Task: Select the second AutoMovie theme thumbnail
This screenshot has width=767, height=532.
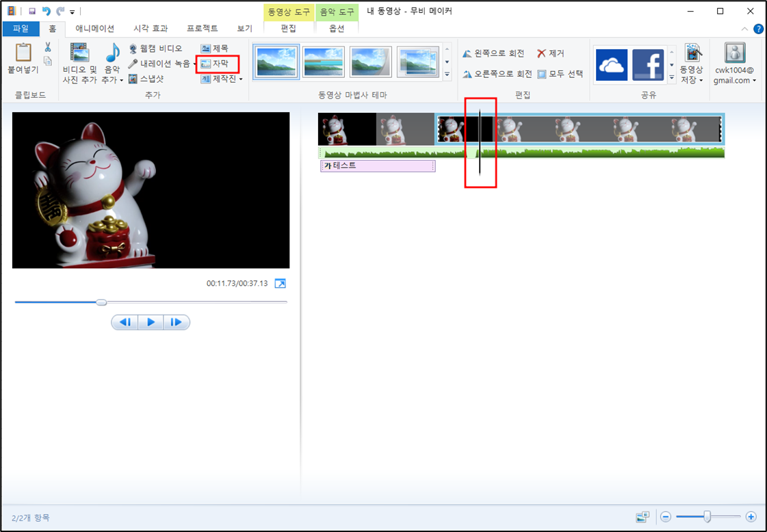Action: (324, 62)
